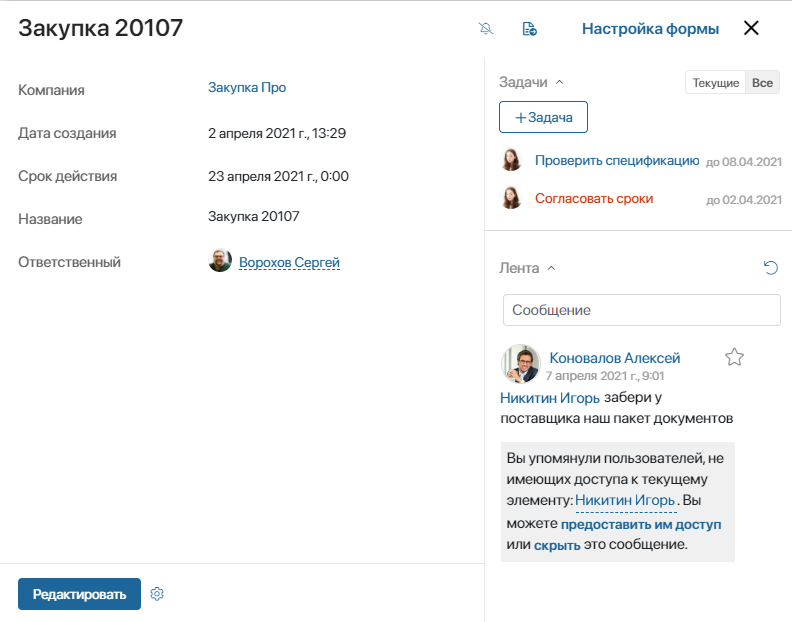Click the Ворохов Сергей avatar picture

220,260
